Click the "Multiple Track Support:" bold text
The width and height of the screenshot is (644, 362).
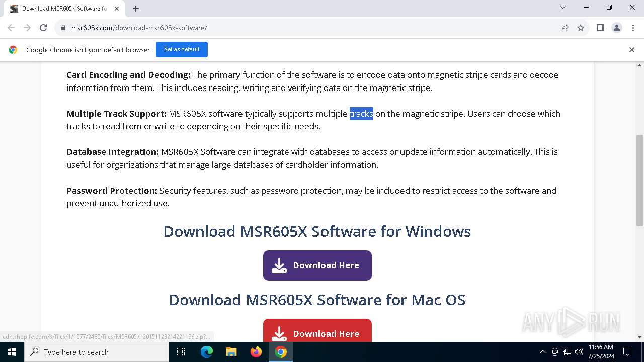pos(116,114)
